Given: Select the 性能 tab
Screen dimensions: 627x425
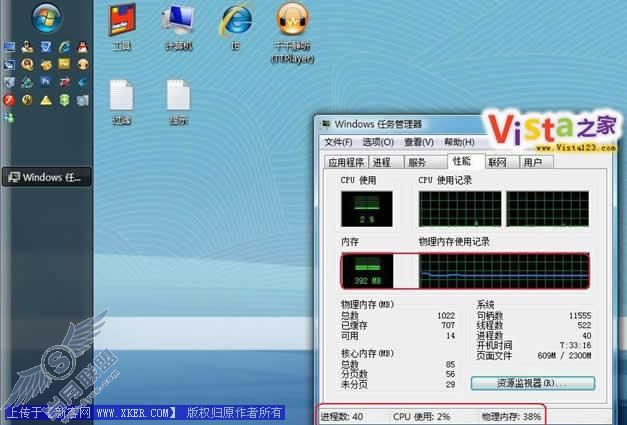Looking at the screenshot, I should 466,161.
